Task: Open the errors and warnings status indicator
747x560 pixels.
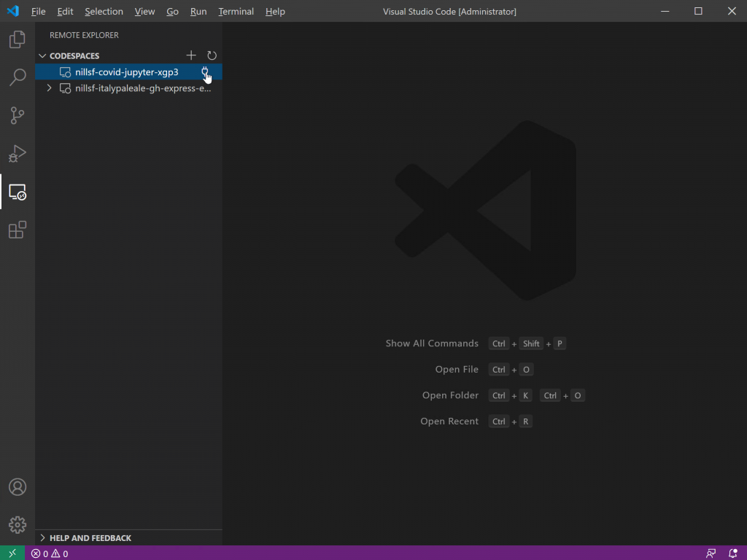Action: [50, 553]
